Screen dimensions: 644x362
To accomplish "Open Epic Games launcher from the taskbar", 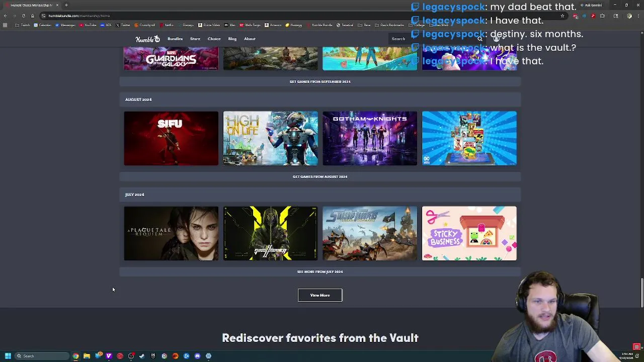I will pos(153,356).
